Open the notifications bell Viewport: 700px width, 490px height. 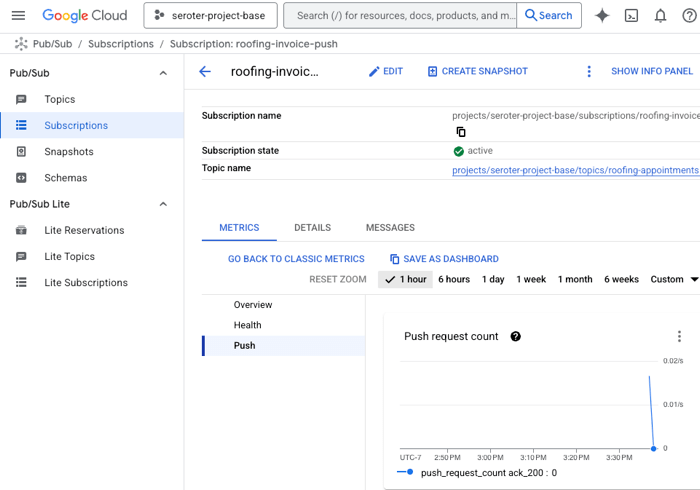(660, 15)
